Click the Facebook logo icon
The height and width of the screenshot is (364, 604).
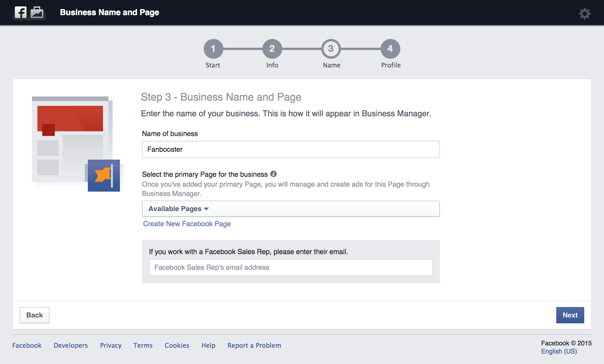[21, 13]
